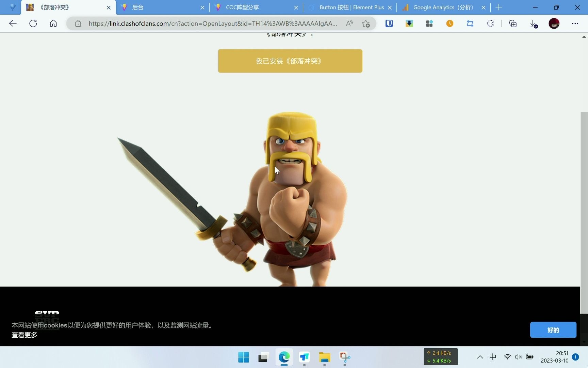Add this page to favorites

click(x=366, y=24)
